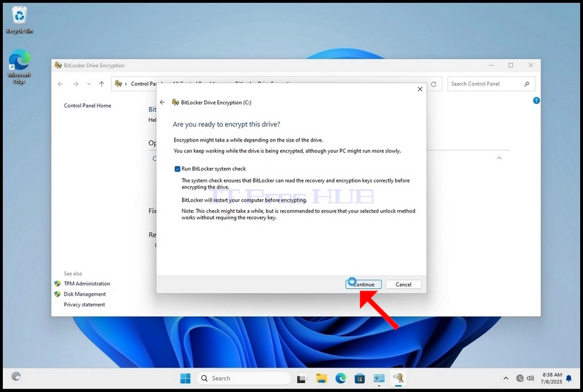Click the BitLocker keys taskbar icon
The width and height of the screenshot is (583, 392).
(x=399, y=378)
